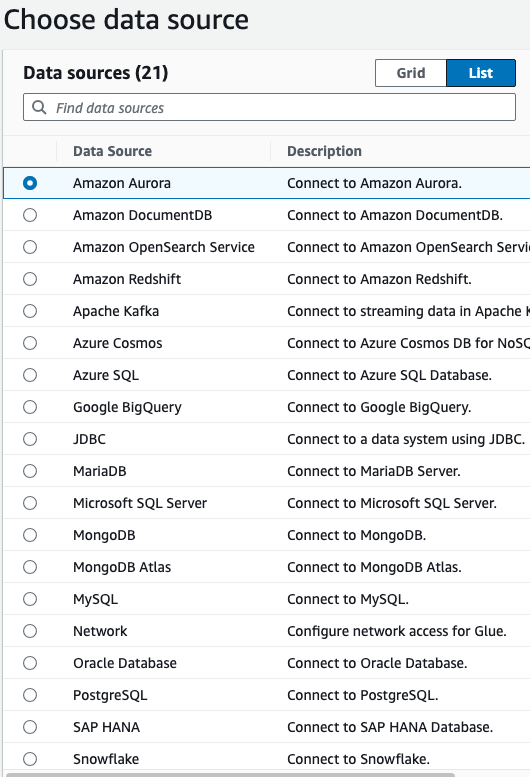530x777 pixels.
Task: Select the Amazon DocumentDB radio button
Action: pos(30,215)
